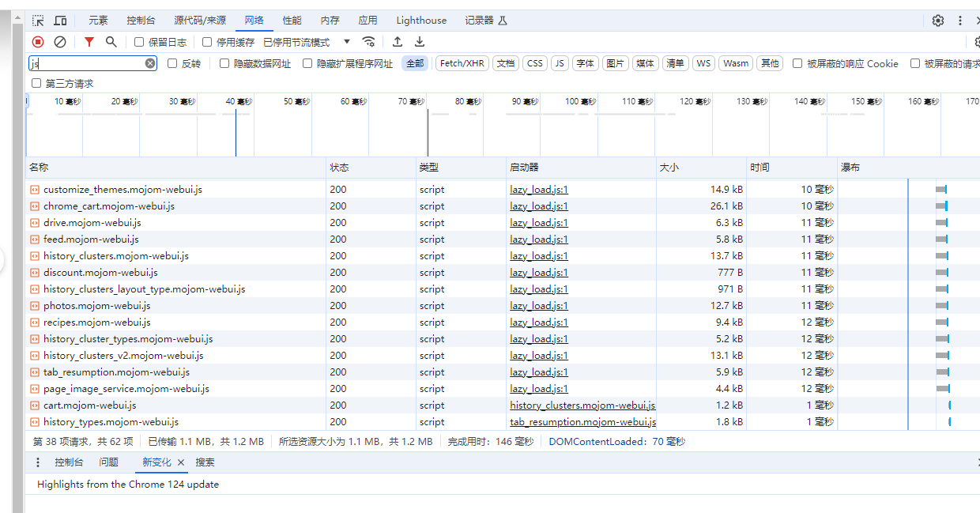Filter by WS type
Viewport: 980px width, 513px height.
tap(703, 63)
